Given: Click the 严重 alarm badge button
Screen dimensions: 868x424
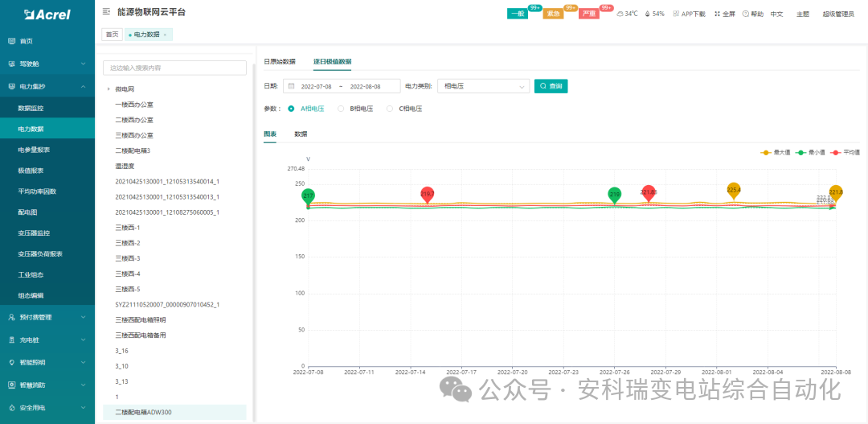Looking at the screenshot, I should pyautogui.click(x=589, y=14).
